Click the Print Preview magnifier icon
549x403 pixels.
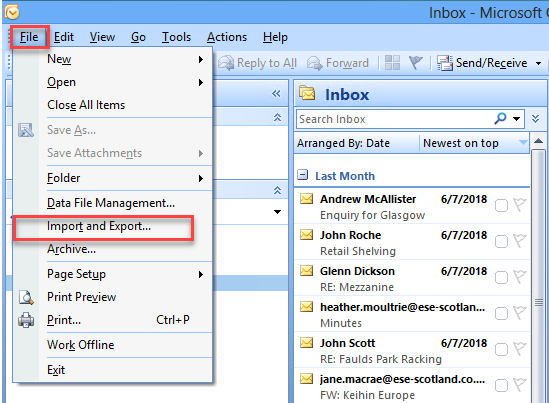[26, 298]
